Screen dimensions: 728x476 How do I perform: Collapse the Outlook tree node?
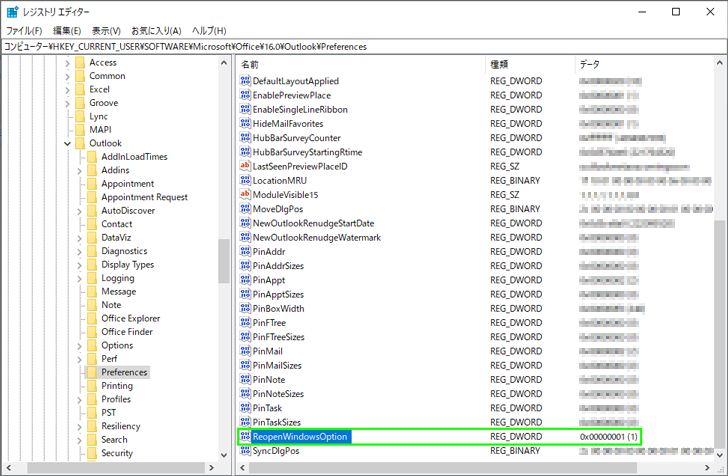(67, 143)
